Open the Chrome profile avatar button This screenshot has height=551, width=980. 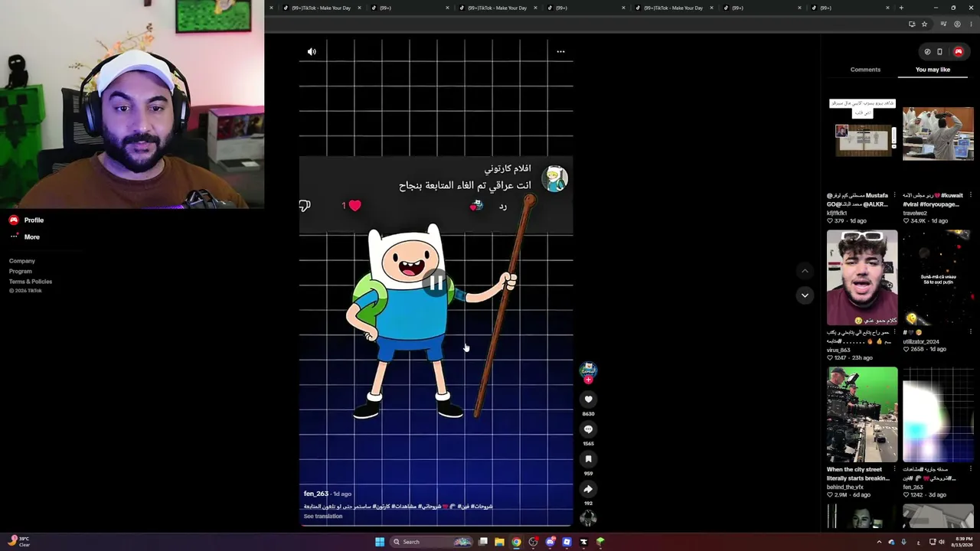pyautogui.click(x=957, y=24)
